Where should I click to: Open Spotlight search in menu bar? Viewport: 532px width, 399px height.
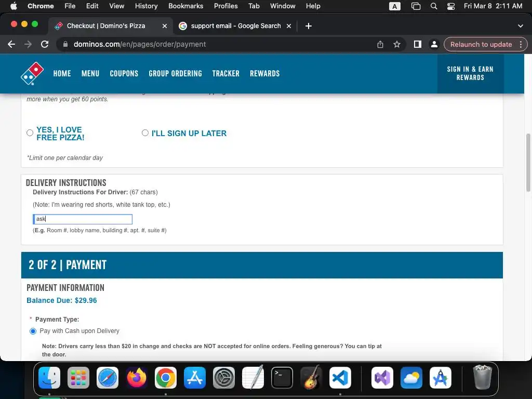434,6
